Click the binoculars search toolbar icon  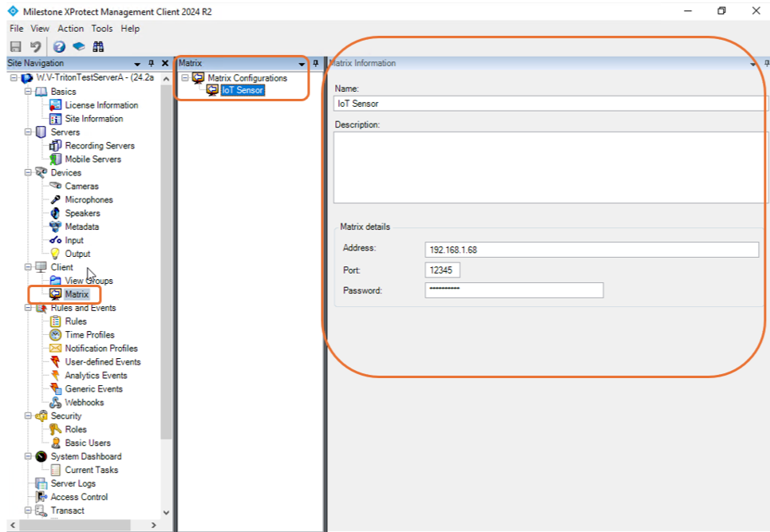click(98, 46)
